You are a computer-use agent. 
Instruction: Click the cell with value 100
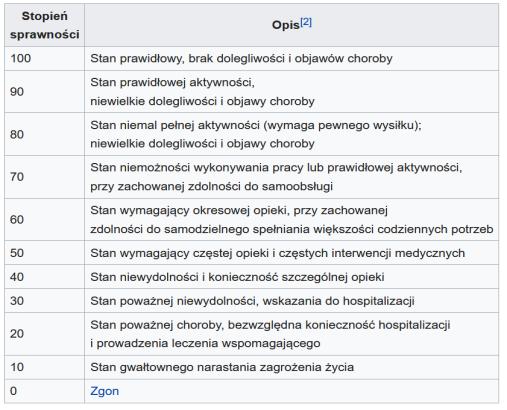click(x=45, y=58)
